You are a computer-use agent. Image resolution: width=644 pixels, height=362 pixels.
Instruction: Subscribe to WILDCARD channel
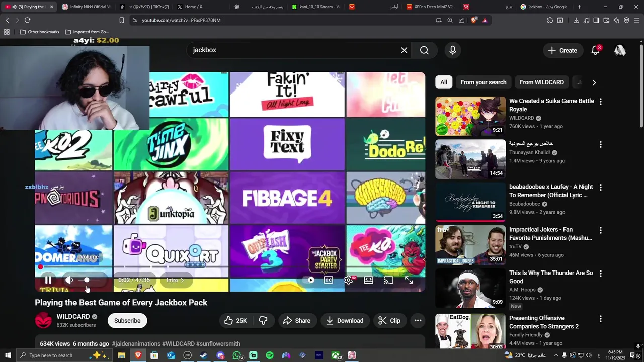[127, 321]
